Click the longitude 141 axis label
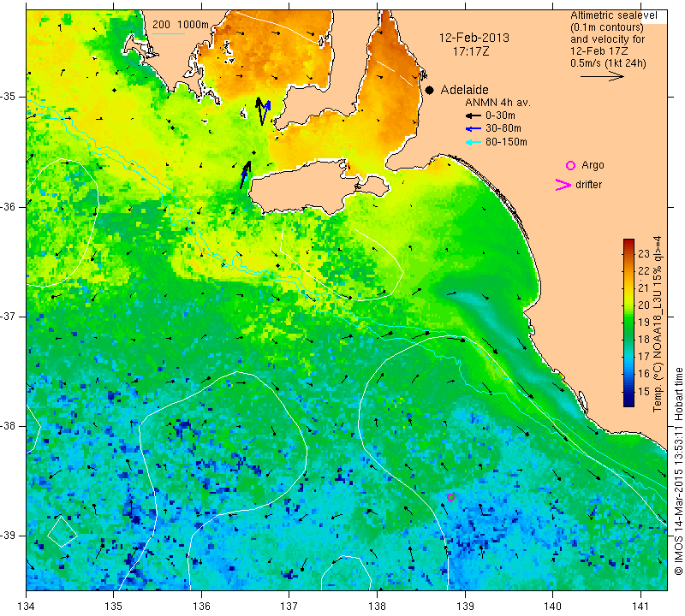Viewport: 685px width, 616px height. pos(640,607)
